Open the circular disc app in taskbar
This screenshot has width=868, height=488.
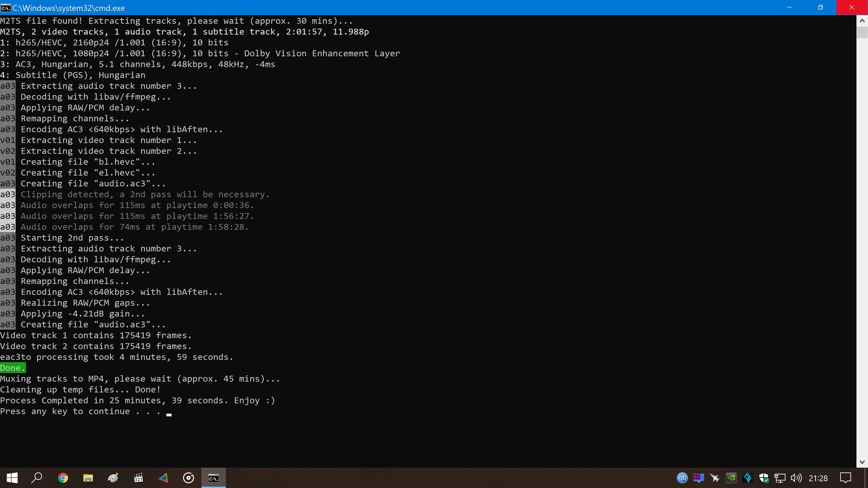[x=189, y=478]
